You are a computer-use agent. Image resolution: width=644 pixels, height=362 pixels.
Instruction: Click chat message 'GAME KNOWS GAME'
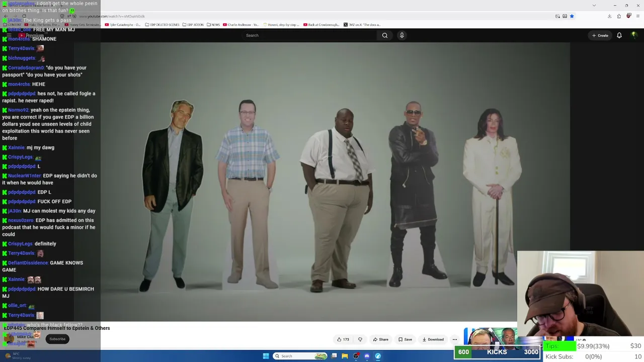43,266
